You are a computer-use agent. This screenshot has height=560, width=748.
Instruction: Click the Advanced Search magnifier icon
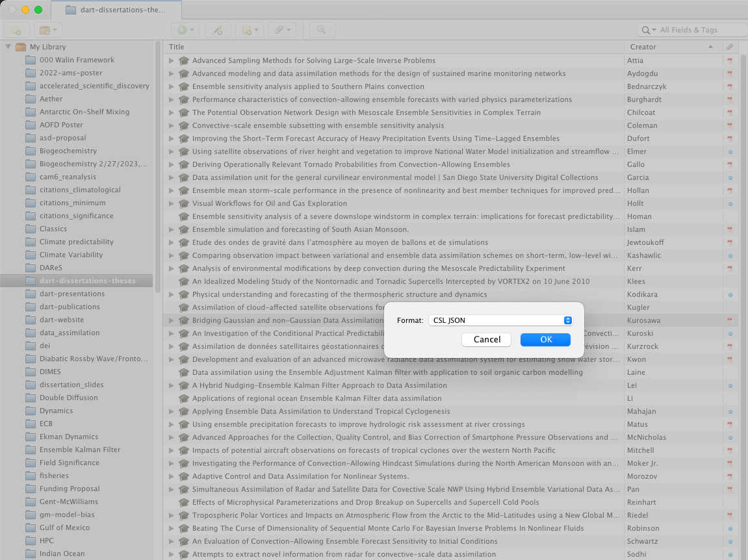point(322,30)
